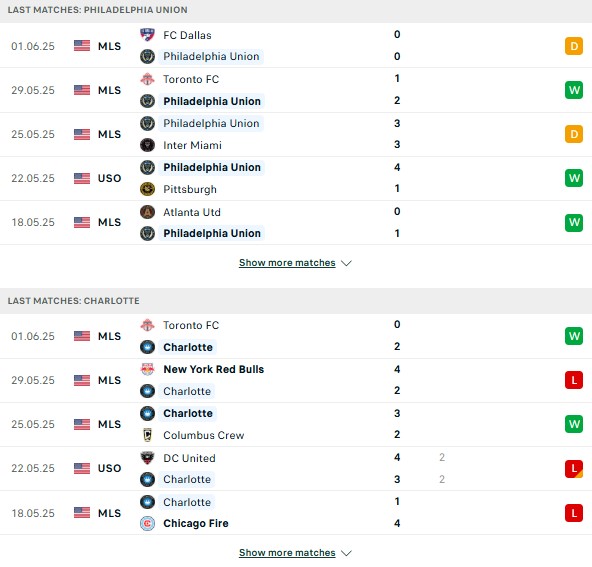Open the Toronto FC team link under Philadelphia matches
This screenshot has height=567, width=592.
(191, 79)
